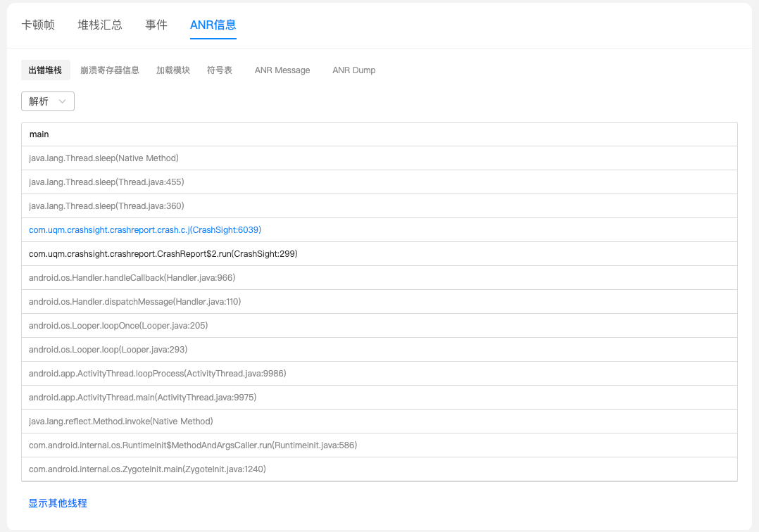Click 显示其他线程 link
This screenshot has width=759, height=532.
(x=58, y=503)
